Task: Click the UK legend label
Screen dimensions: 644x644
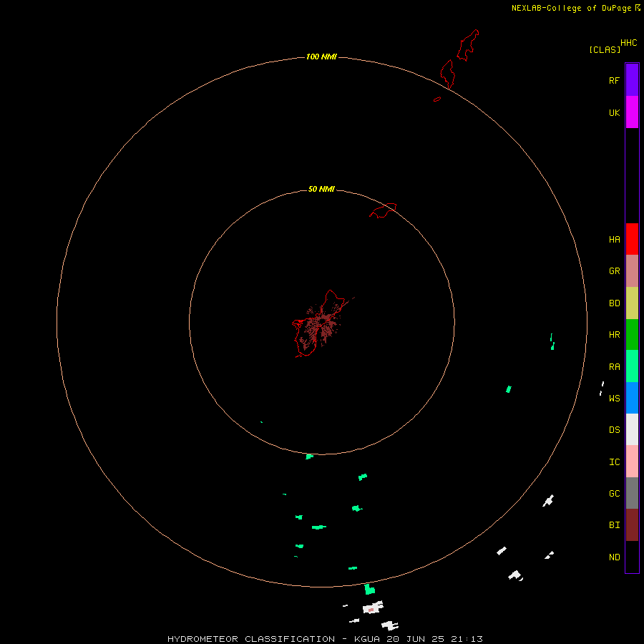Action: (614, 112)
